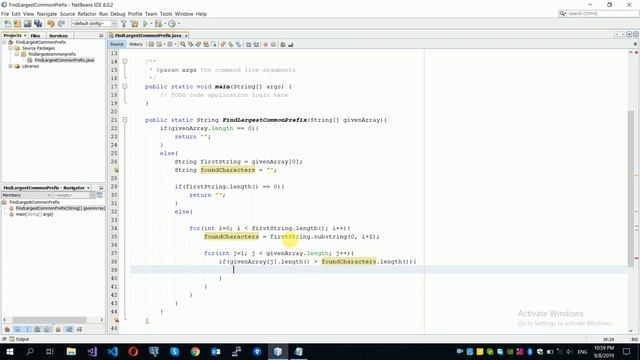
Task: Toggle Sort by Name in Navigator
Action: [69, 329]
